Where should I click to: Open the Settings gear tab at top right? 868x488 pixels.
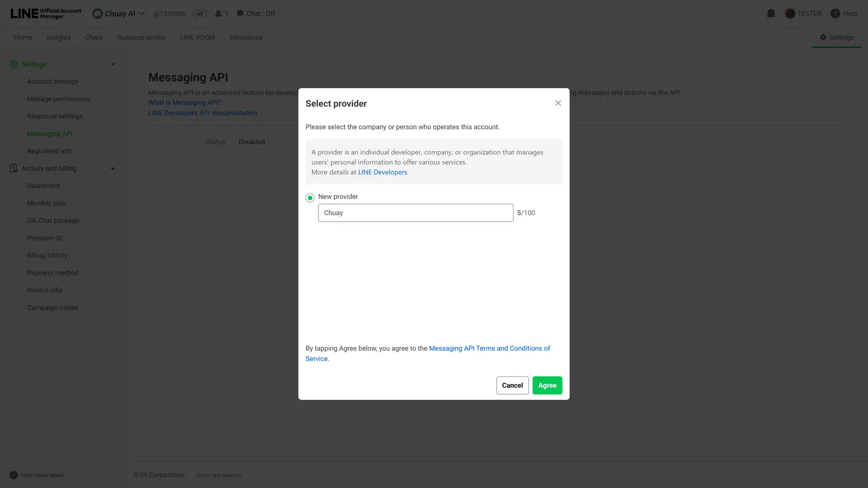point(837,37)
